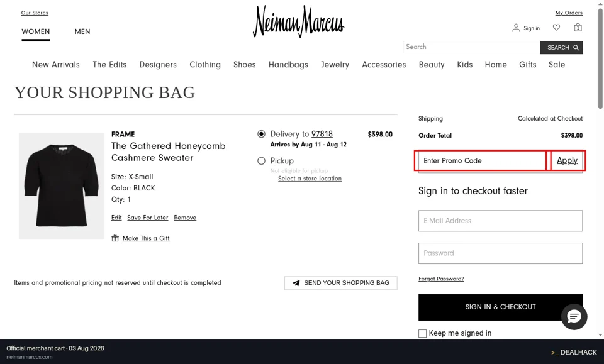The image size is (604, 364).
Task: Remove the sweater from bag
Action: [x=185, y=218]
